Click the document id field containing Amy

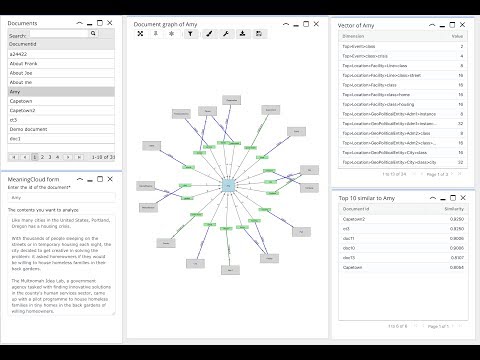point(62,198)
